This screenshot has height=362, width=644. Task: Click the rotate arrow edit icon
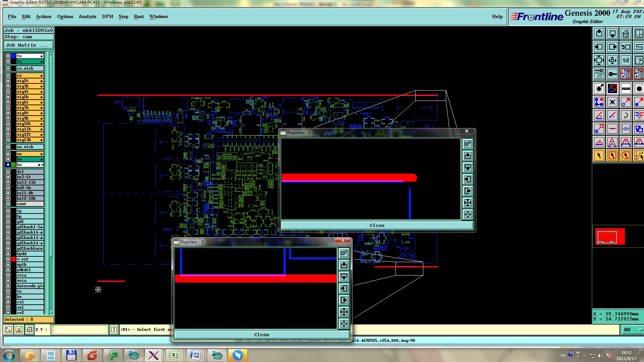(626, 115)
